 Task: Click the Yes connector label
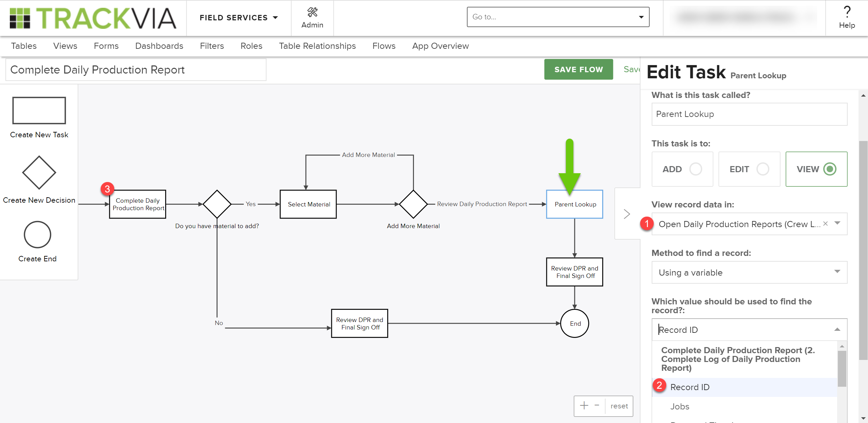(x=251, y=204)
